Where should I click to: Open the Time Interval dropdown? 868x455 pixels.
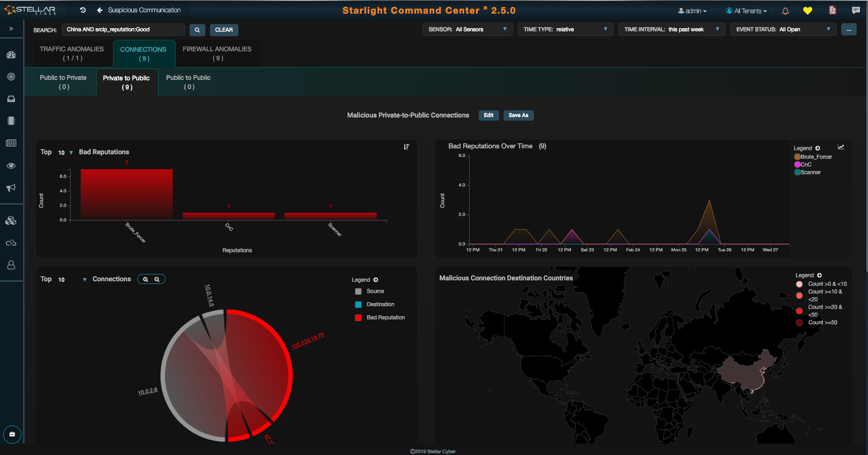[672, 29]
